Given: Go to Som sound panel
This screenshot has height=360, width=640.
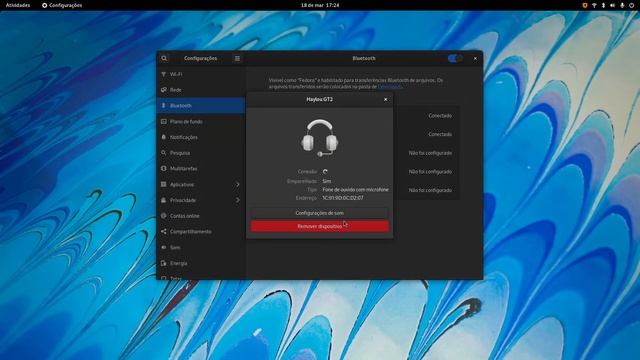Looking at the screenshot, I should click(201, 247).
